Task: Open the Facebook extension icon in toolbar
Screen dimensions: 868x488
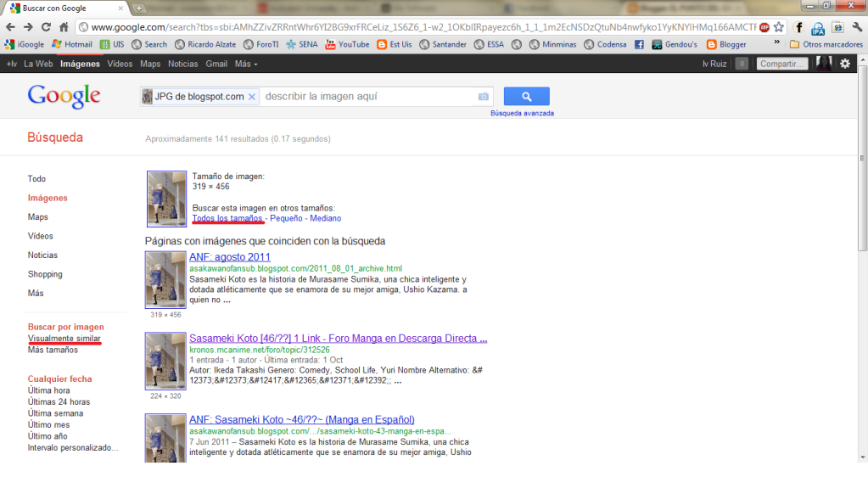Action: coord(798,27)
